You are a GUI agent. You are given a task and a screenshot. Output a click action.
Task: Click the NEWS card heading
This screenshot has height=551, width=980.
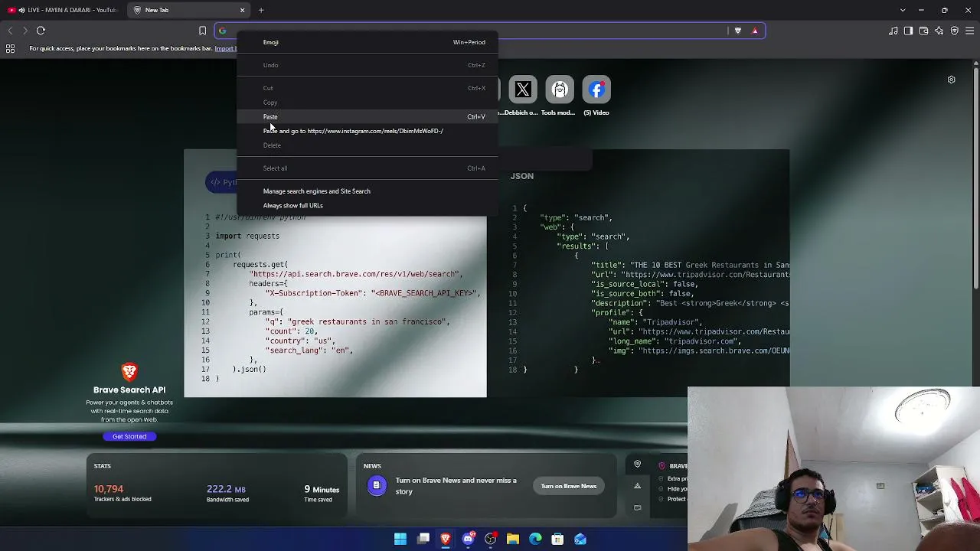pyautogui.click(x=372, y=466)
